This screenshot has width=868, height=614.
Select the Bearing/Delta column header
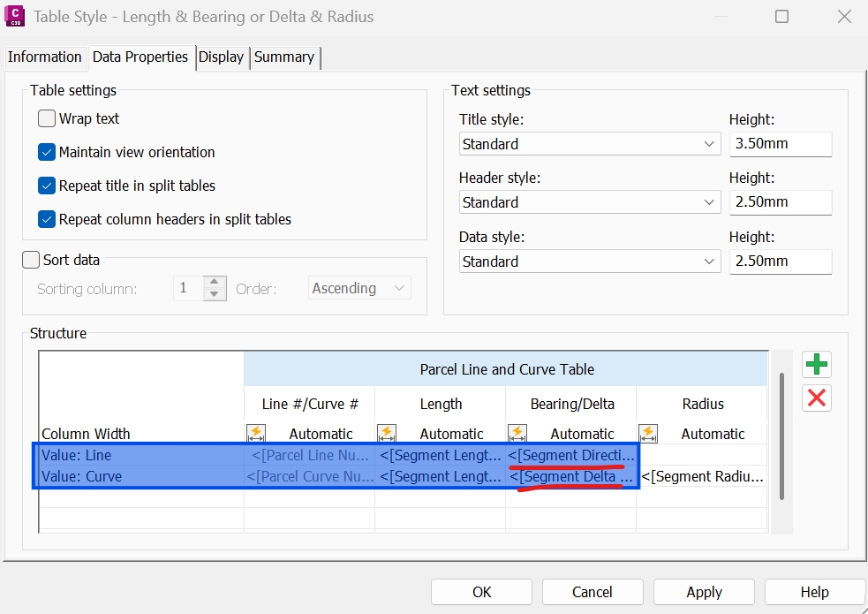[x=571, y=404]
